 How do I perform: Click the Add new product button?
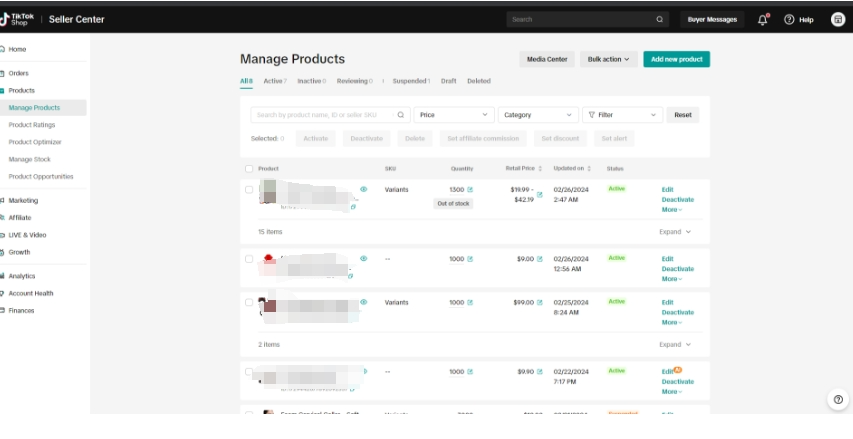[676, 59]
